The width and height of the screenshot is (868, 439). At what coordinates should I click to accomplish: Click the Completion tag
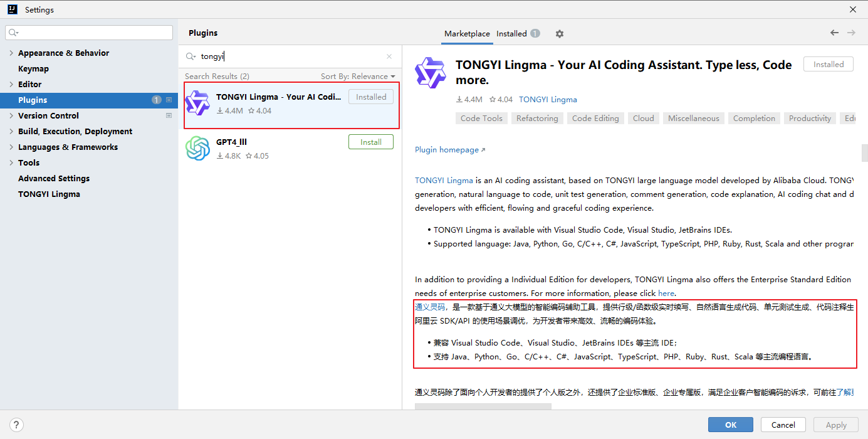(754, 119)
